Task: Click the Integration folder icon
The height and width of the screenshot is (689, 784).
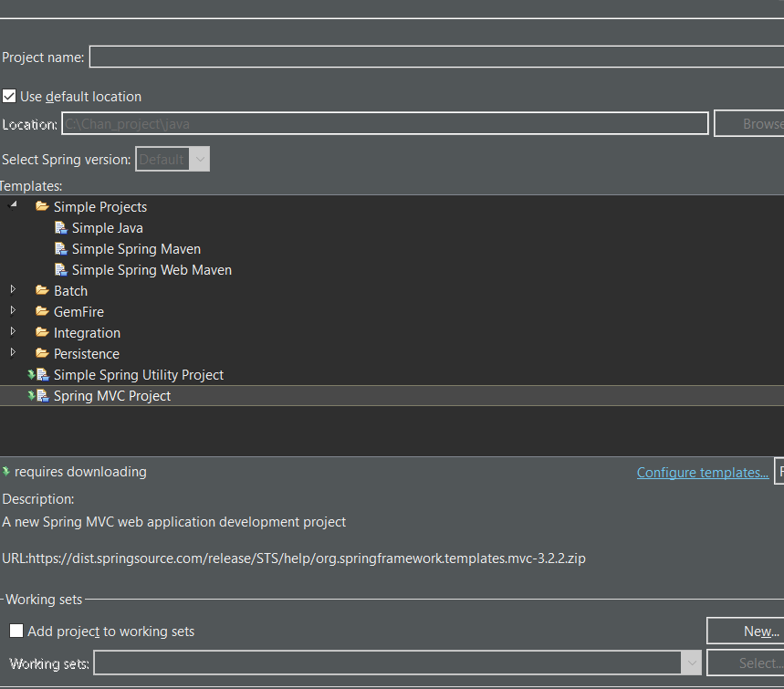Action: 42,332
